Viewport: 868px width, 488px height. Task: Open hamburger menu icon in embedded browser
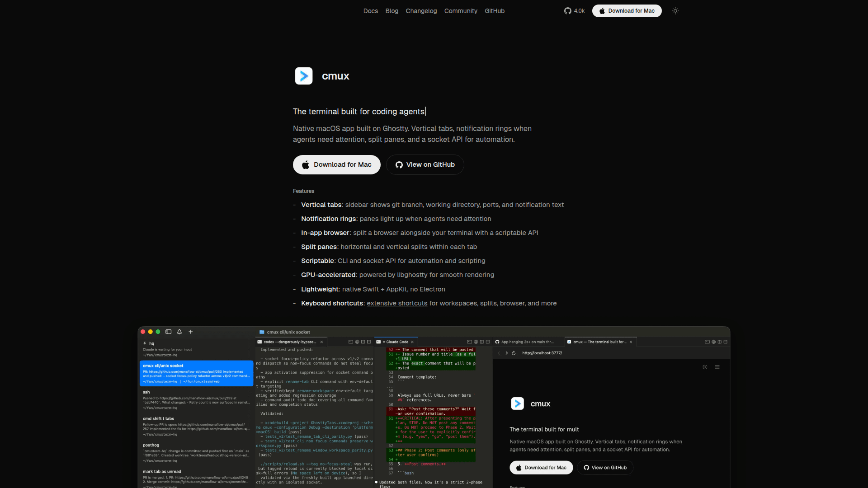(x=717, y=367)
